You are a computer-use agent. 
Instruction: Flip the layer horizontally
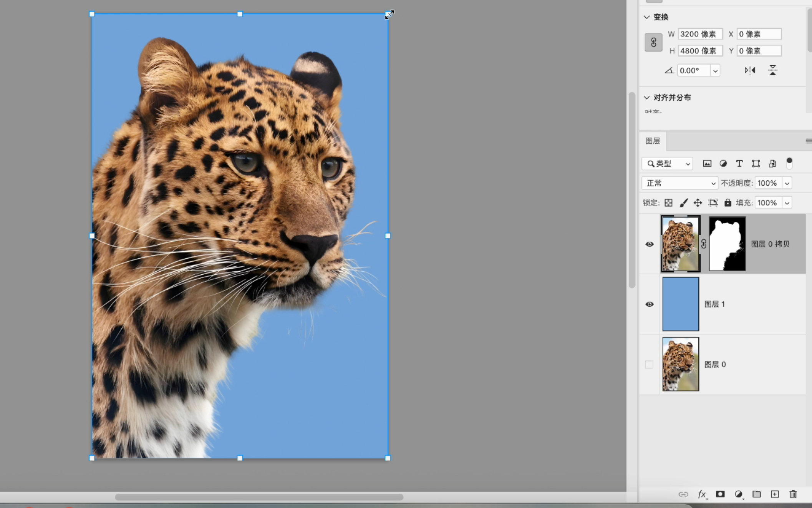(x=750, y=70)
